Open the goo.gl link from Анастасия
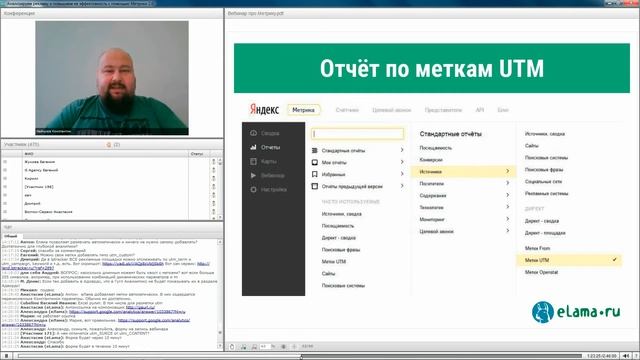Screen dimensions: 640x360 click(x=140, y=307)
